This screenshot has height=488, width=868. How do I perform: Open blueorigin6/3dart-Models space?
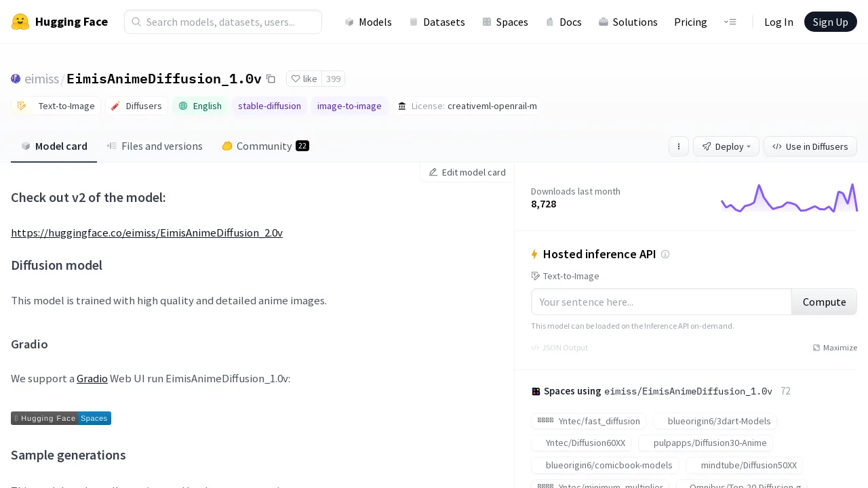point(715,421)
